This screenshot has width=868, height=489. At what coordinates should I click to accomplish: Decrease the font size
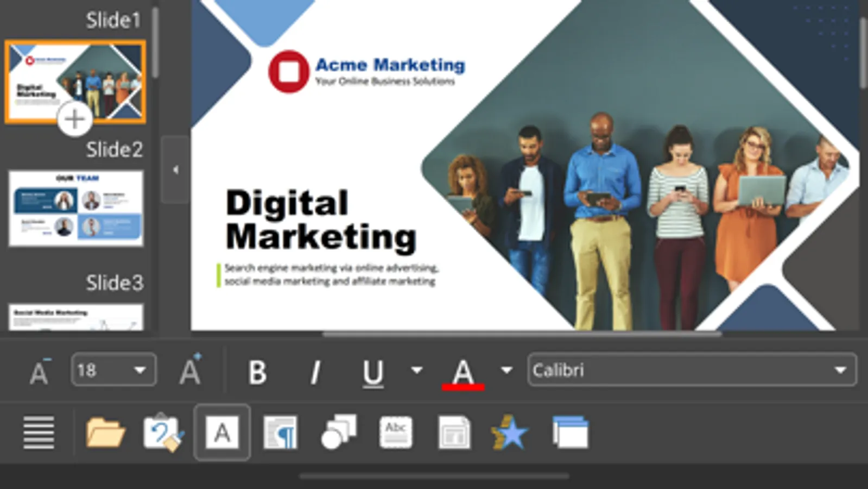[39, 372]
